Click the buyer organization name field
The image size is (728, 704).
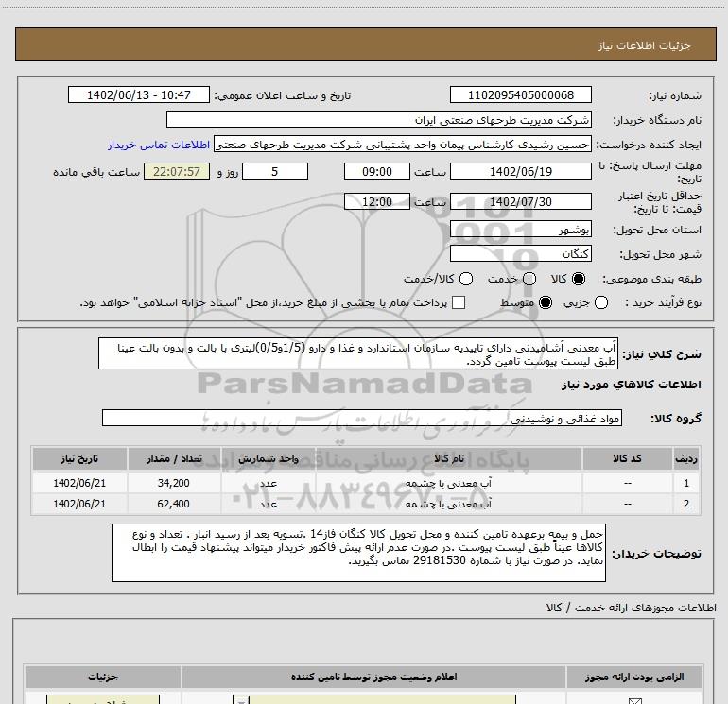coord(379,119)
